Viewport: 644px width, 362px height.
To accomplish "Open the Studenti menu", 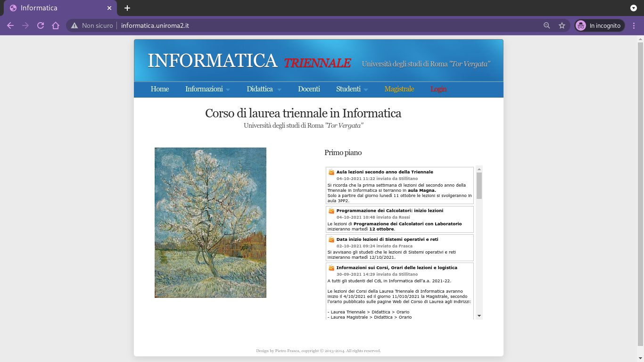I will pyautogui.click(x=348, y=89).
